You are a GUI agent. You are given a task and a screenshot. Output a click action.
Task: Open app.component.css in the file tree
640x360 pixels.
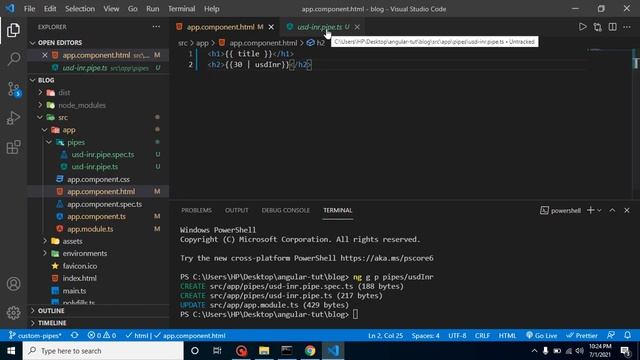click(98, 179)
